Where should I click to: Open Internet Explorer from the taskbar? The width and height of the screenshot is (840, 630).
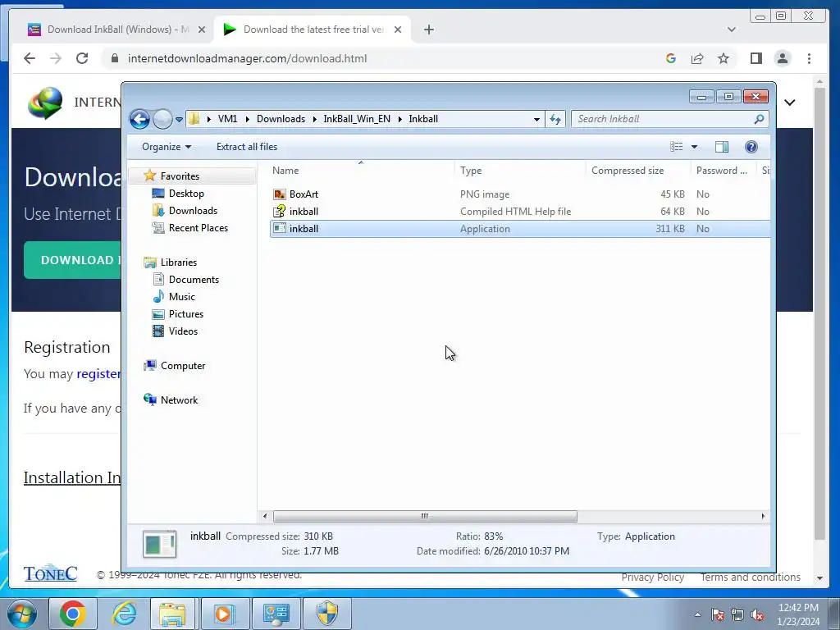tap(124, 614)
